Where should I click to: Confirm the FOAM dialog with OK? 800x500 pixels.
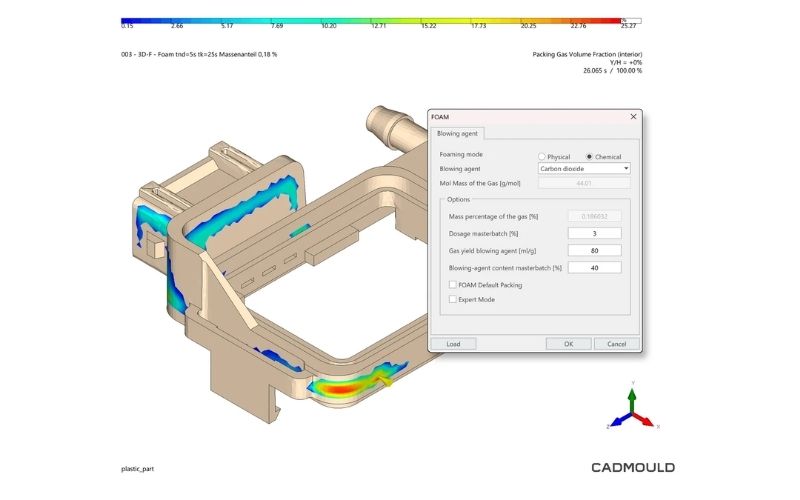point(568,344)
